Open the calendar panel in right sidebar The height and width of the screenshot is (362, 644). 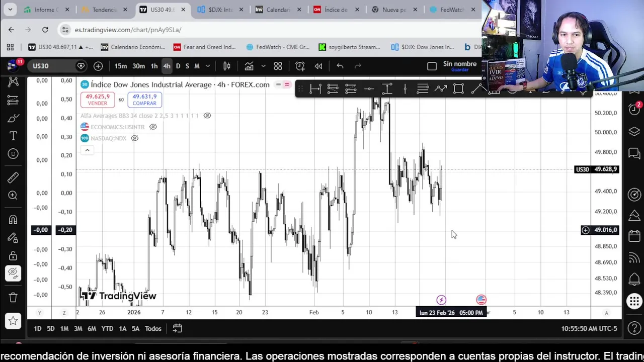click(x=634, y=237)
